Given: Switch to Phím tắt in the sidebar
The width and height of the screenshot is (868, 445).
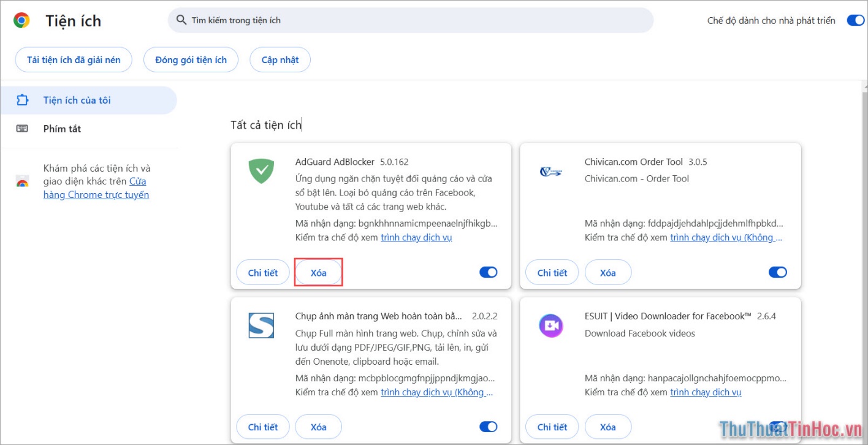Looking at the screenshot, I should click(x=62, y=129).
